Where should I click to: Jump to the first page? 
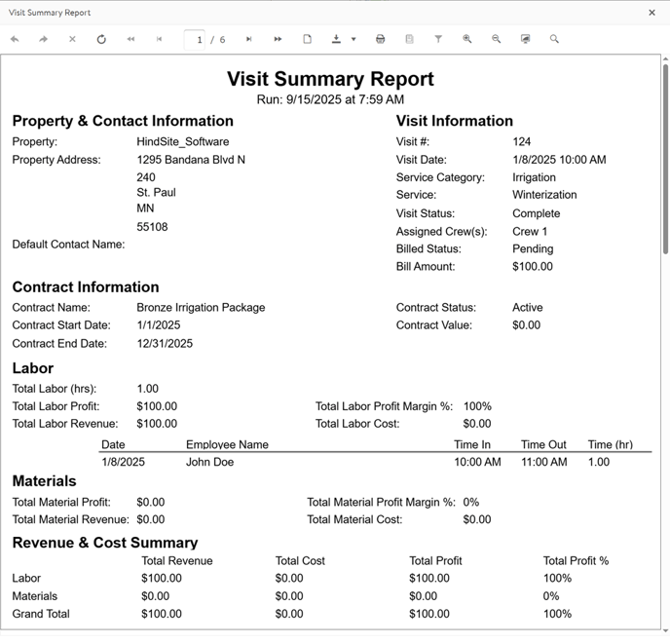tap(130, 40)
